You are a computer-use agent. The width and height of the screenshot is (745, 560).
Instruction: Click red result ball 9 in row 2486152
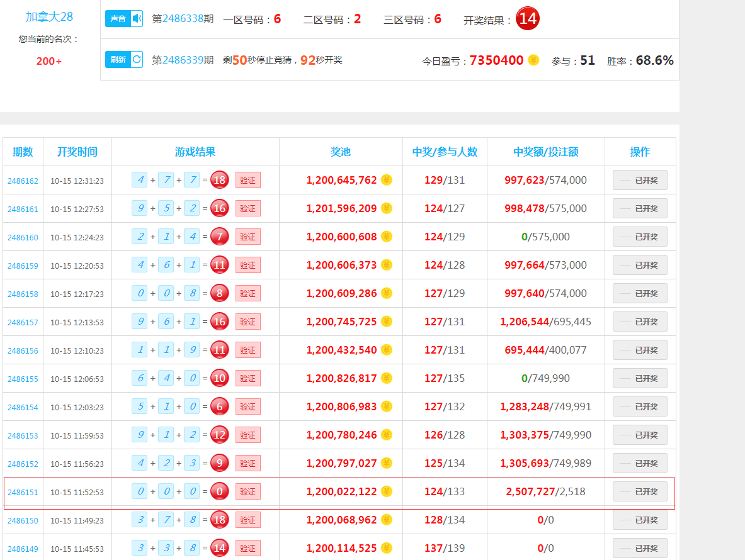220,463
